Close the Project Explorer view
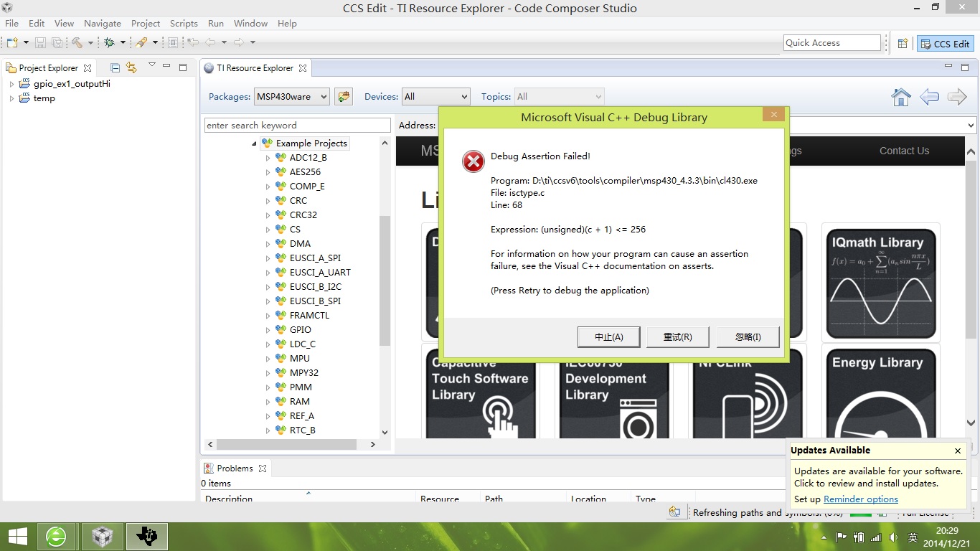The height and width of the screenshot is (551, 980). pos(88,68)
